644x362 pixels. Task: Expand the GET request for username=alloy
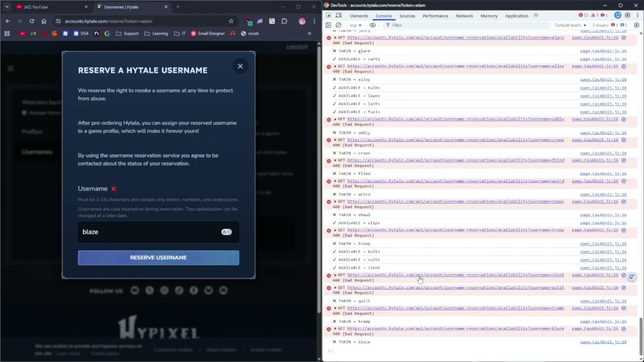(x=335, y=66)
